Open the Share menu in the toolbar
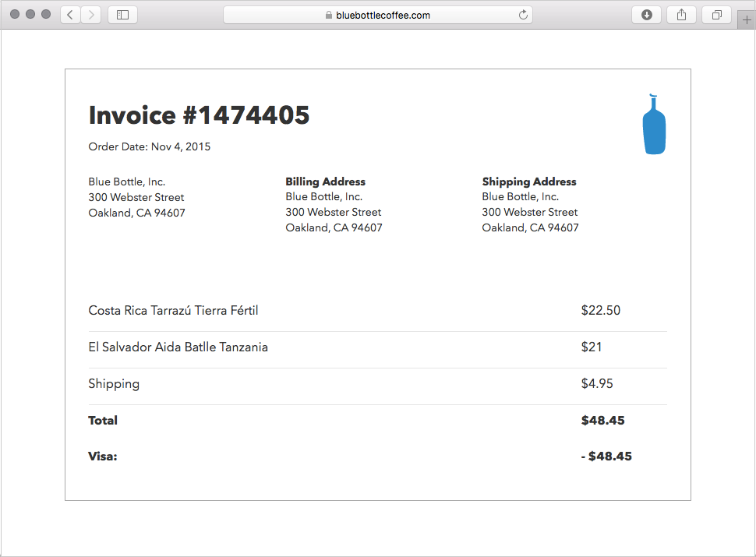The image size is (756, 557). [681, 15]
